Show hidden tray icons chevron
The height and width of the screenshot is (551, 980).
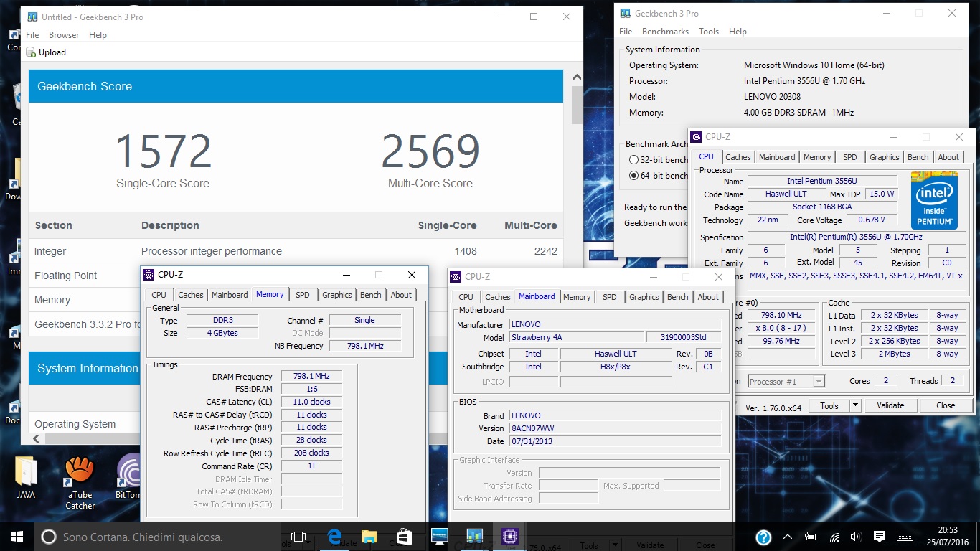[x=788, y=537]
